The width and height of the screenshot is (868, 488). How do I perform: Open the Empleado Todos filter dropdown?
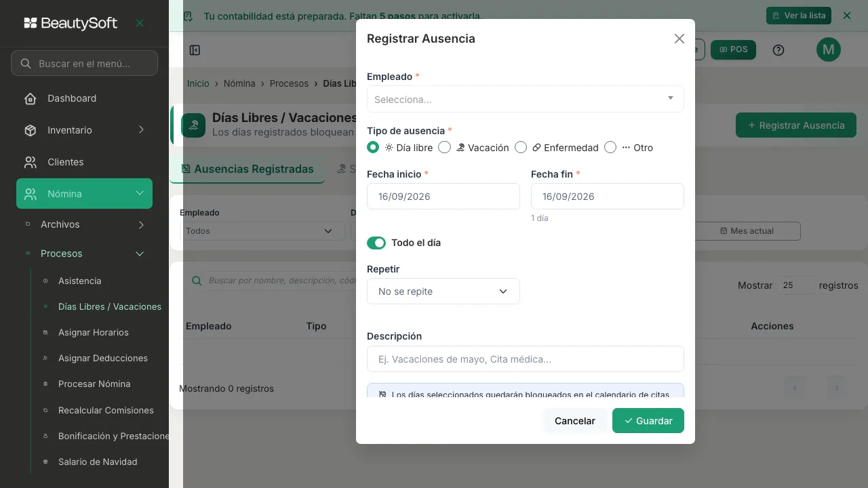pos(262,231)
